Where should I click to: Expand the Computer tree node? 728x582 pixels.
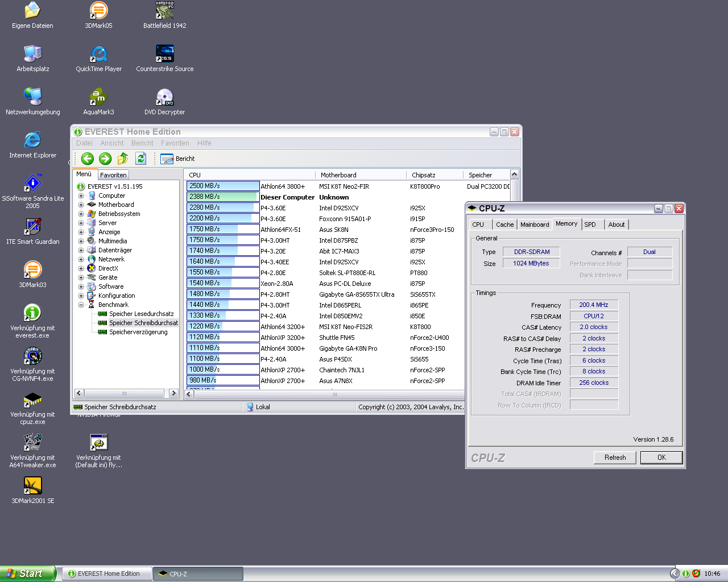coord(81,196)
